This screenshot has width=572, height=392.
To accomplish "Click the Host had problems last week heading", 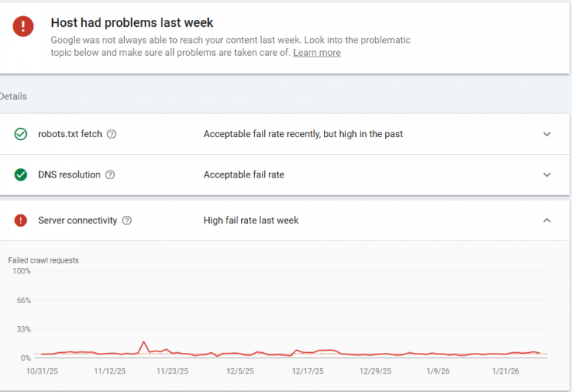I will pos(132,23).
